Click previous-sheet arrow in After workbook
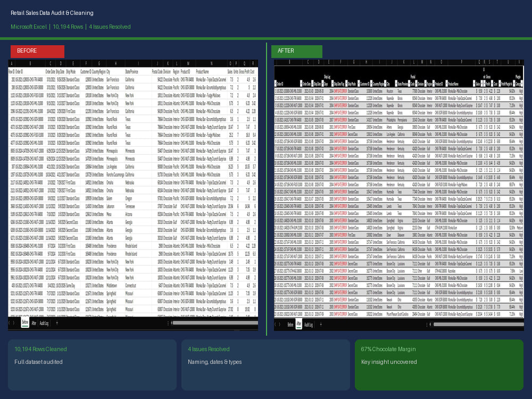This screenshot has height=399, width=532. [275, 325]
